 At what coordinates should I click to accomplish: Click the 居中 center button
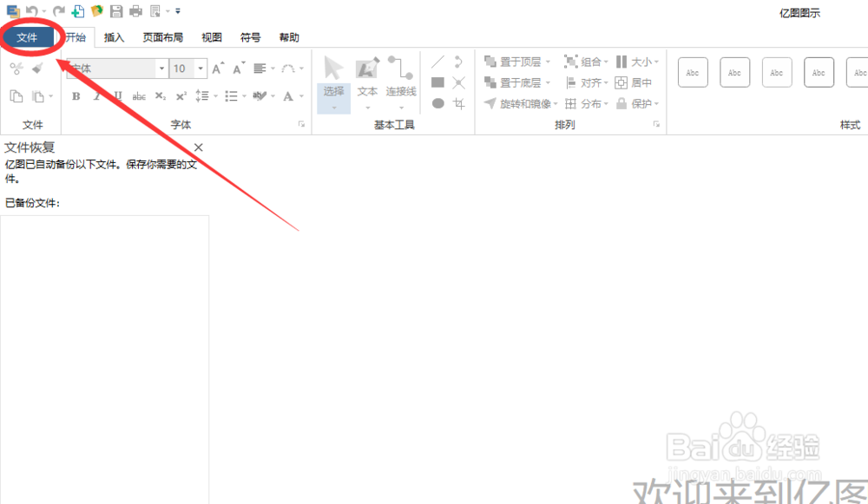634,82
